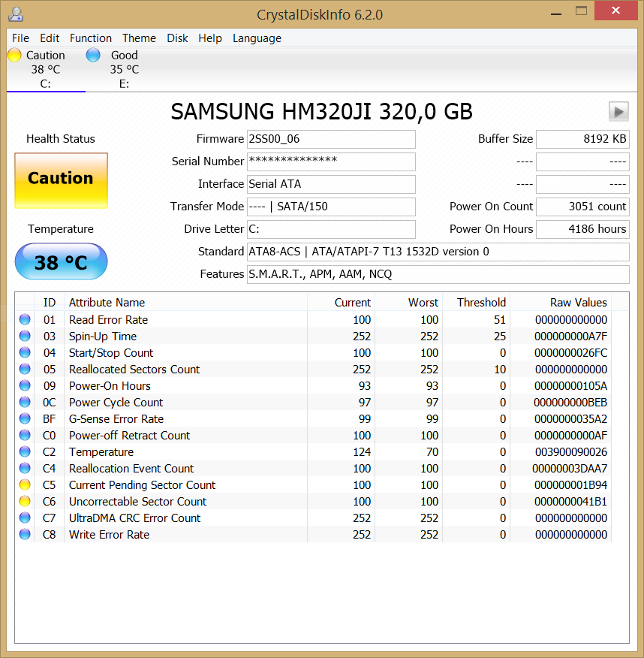Click the status orb for Read Error Rate
The height and width of the screenshot is (658, 644).
point(25,319)
